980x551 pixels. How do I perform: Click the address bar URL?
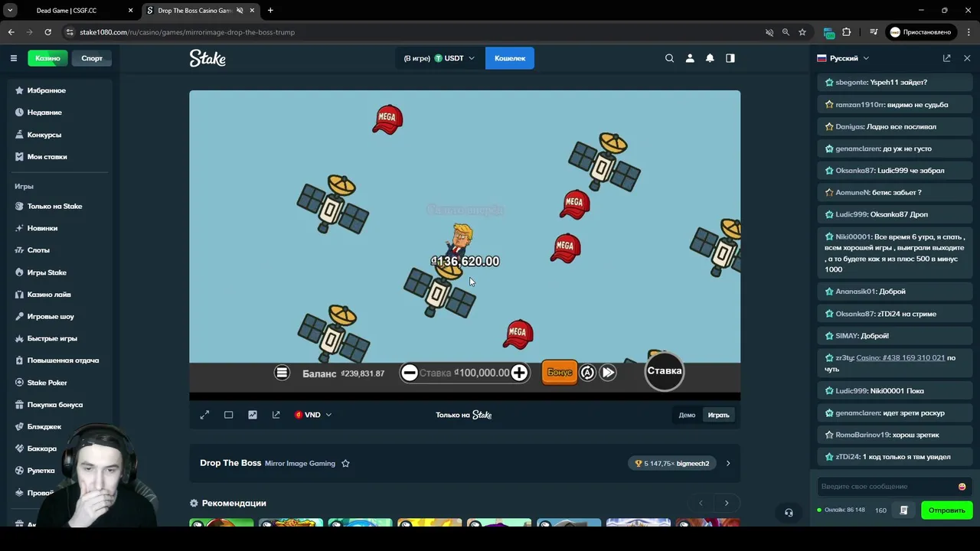pos(187,32)
